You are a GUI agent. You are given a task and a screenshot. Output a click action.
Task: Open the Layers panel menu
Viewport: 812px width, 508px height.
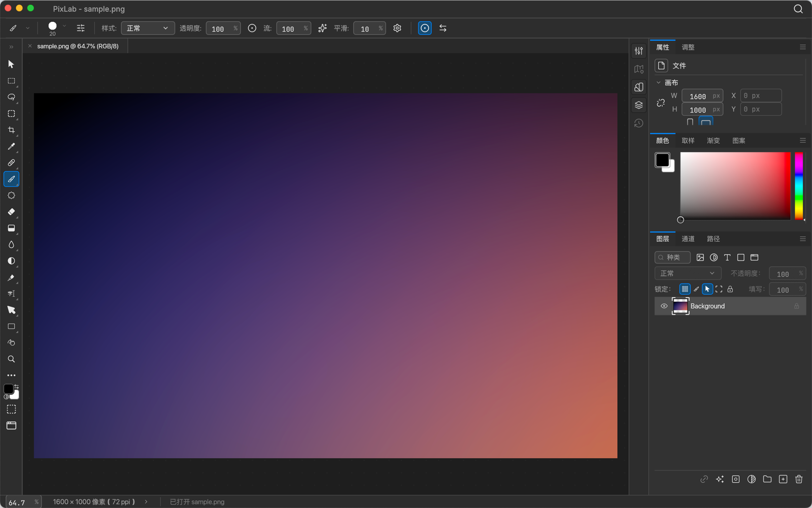[x=803, y=239]
